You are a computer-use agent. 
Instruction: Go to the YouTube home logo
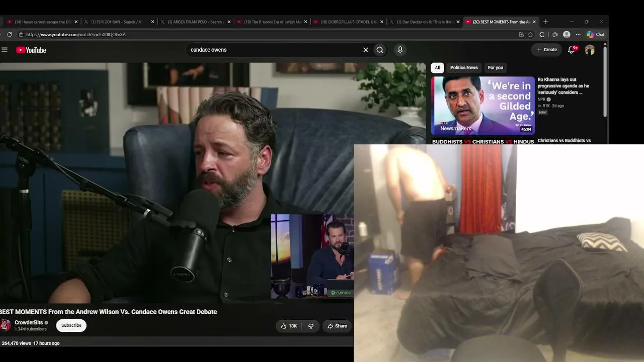tap(31, 50)
